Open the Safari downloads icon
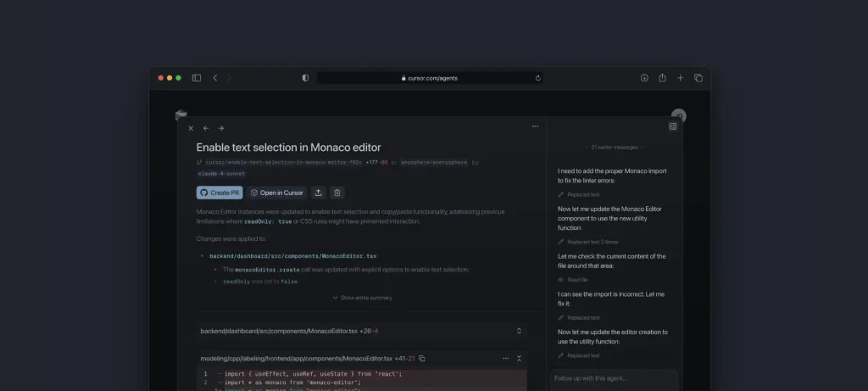Image resolution: width=868 pixels, height=391 pixels. (644, 78)
